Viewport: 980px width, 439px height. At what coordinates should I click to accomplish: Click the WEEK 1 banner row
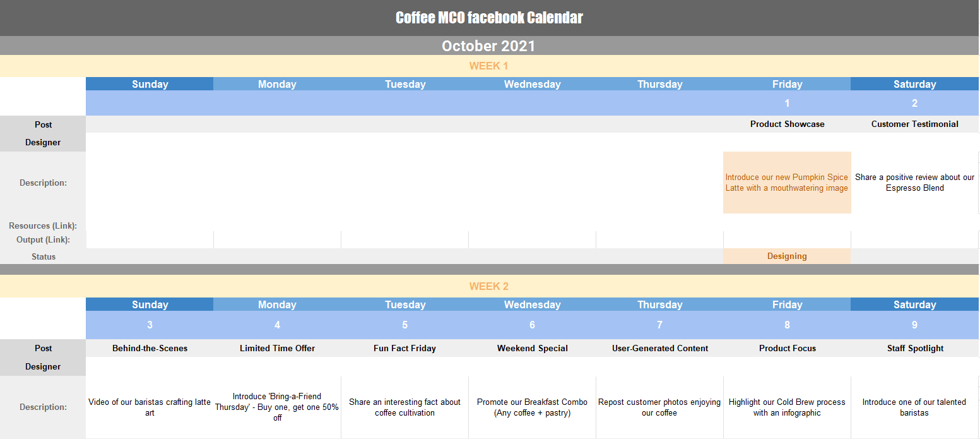coord(489,66)
